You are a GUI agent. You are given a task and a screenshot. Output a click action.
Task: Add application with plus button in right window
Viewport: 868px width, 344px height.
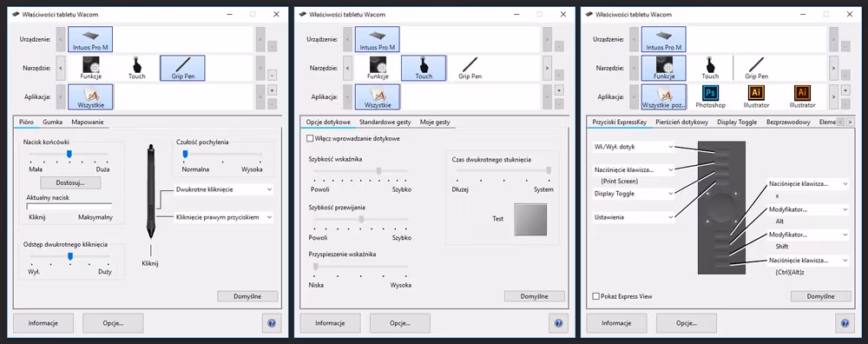[x=845, y=89]
